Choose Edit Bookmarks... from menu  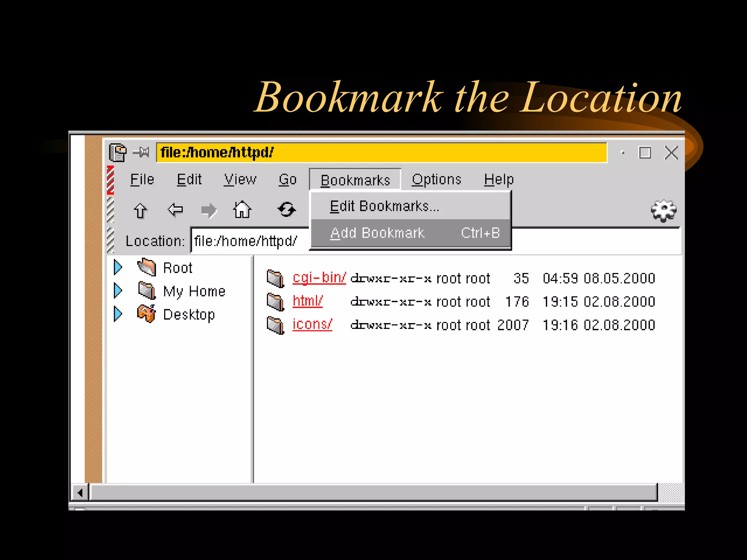point(410,206)
